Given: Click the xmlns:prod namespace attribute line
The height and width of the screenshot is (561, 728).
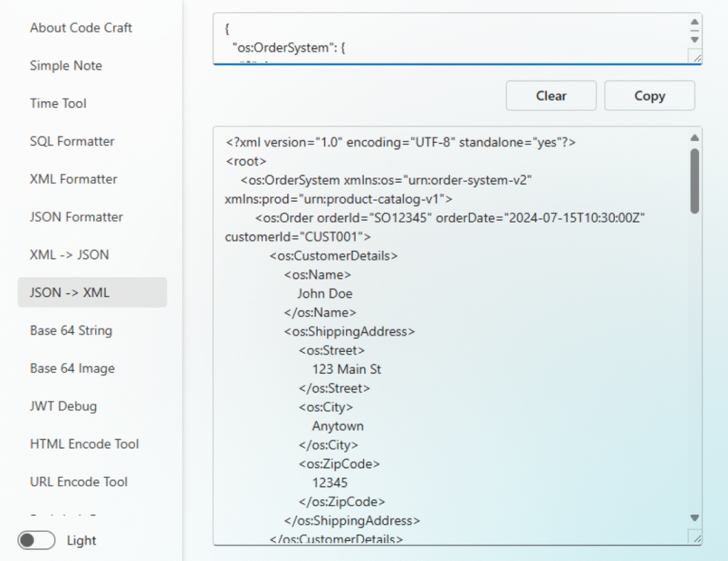Looking at the screenshot, I should [338, 199].
